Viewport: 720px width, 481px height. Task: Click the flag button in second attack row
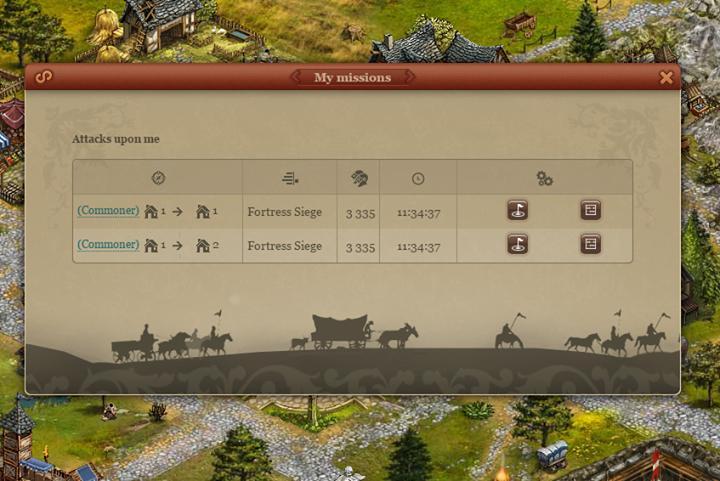tap(518, 244)
